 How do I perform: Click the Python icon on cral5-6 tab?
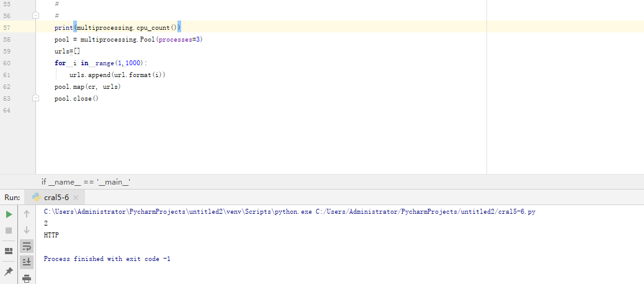(36, 197)
